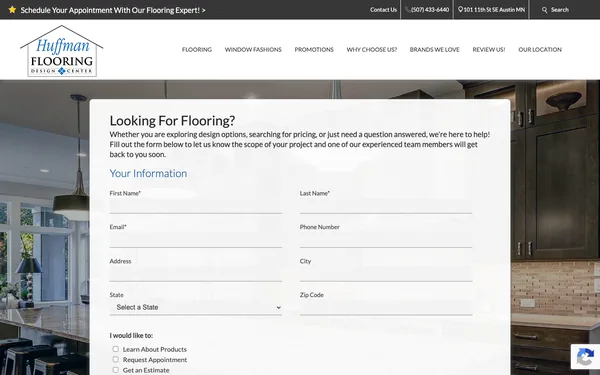Click the search magnifier icon
600x375 pixels.
pyautogui.click(x=545, y=10)
